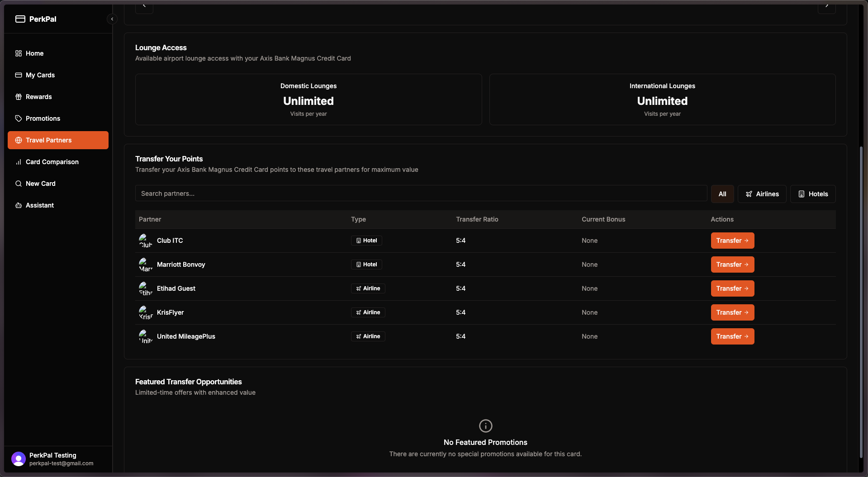Click the airplane icon on Airlines filter

pos(749,194)
